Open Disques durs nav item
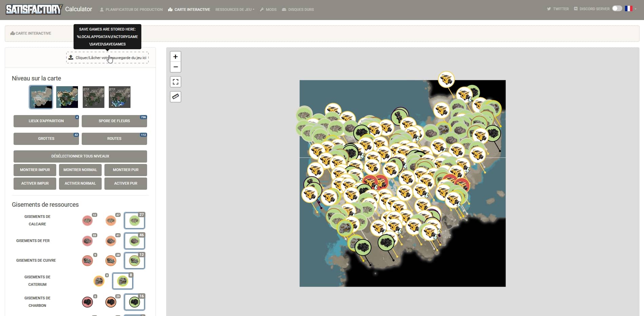644x316 pixels. [x=298, y=10]
